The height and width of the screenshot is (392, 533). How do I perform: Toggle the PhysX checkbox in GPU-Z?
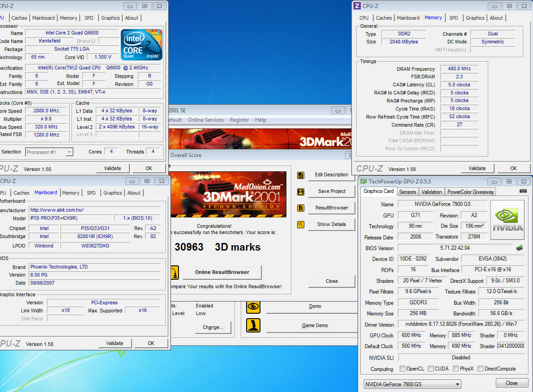pyautogui.click(x=456, y=369)
